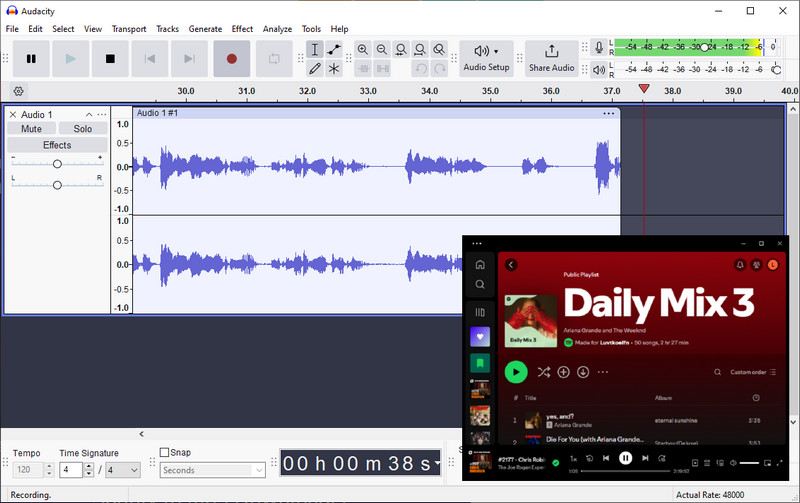The width and height of the screenshot is (800, 503).
Task: Click the green Play button for Daily Mix 3
Action: tap(516, 372)
